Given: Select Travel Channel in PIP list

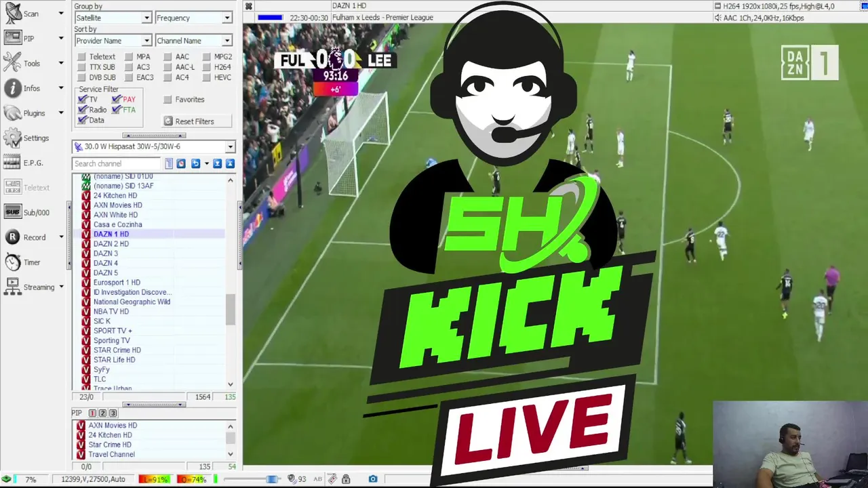Looking at the screenshot, I should (111, 454).
